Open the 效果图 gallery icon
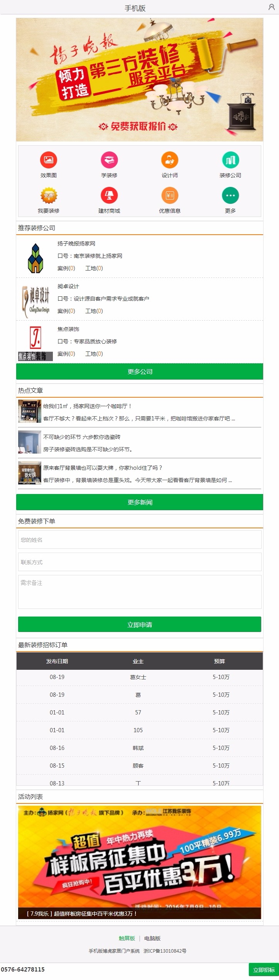This screenshot has height=980, width=279. tap(49, 160)
